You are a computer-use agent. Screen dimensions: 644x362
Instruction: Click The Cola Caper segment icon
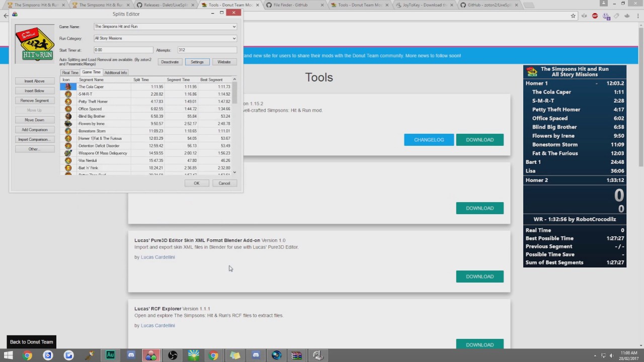pyautogui.click(x=68, y=87)
